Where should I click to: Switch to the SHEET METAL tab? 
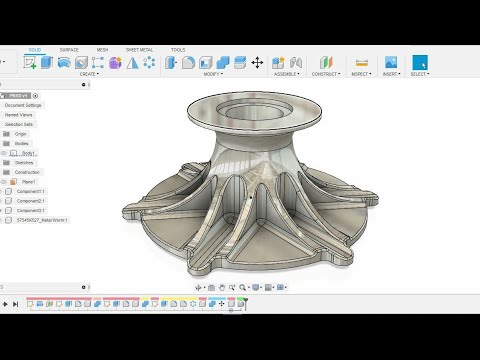point(139,50)
